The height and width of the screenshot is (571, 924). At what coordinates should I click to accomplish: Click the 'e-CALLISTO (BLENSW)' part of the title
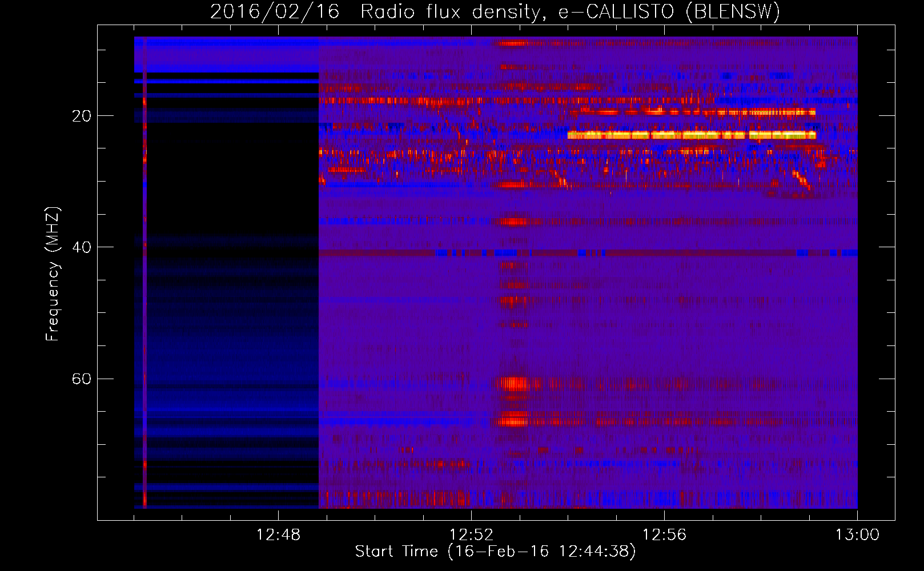[x=669, y=12]
